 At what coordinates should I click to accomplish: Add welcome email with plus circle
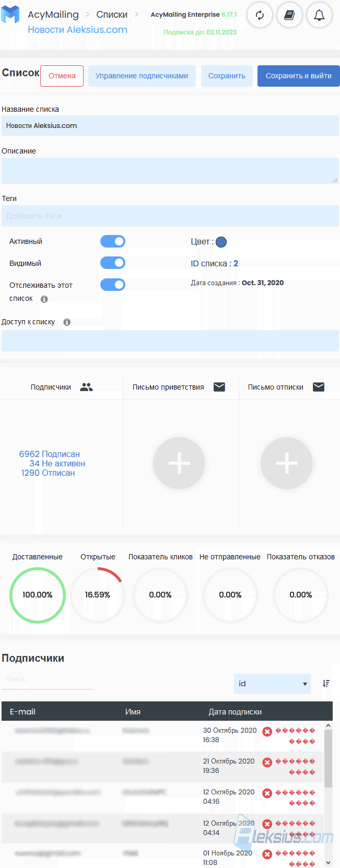[x=179, y=463]
